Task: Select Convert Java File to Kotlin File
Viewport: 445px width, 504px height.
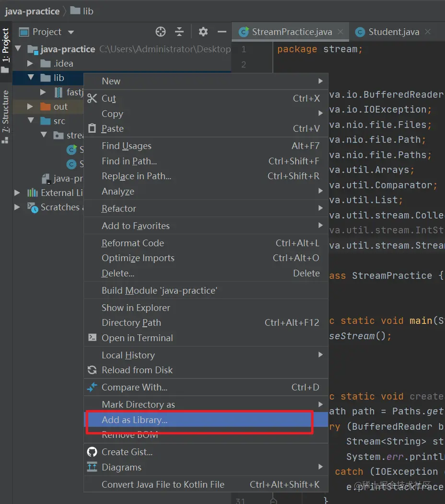Action: click(x=206, y=484)
